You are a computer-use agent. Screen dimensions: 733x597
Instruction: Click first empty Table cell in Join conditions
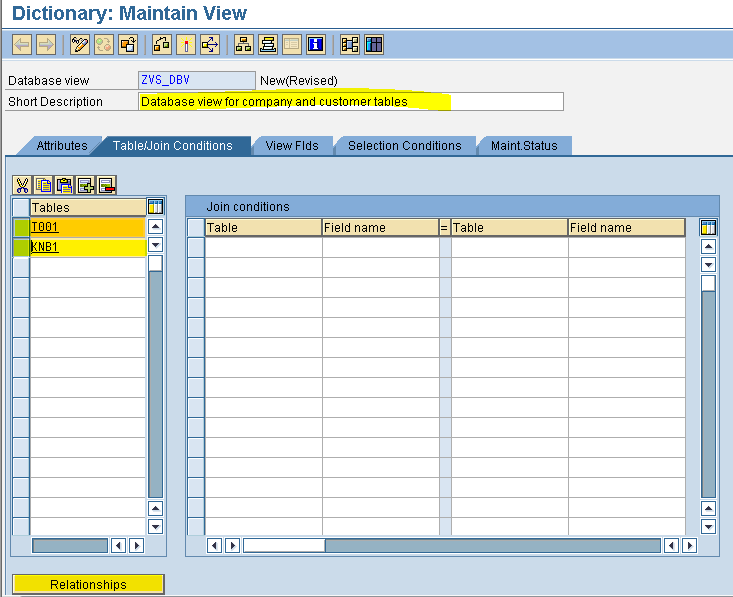263,247
